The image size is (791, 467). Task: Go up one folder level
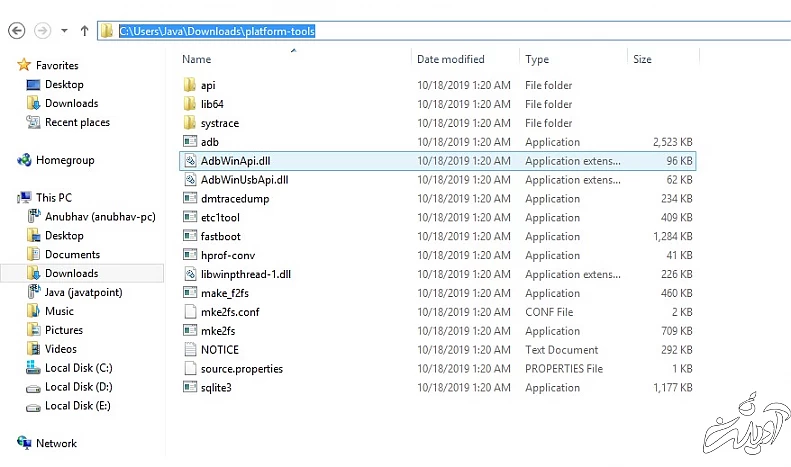pyautogui.click(x=84, y=31)
